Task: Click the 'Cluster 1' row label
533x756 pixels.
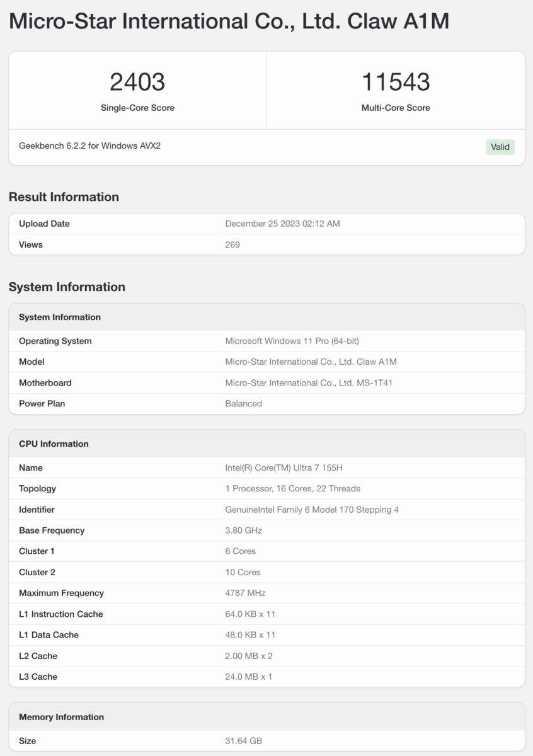Action: (37, 551)
